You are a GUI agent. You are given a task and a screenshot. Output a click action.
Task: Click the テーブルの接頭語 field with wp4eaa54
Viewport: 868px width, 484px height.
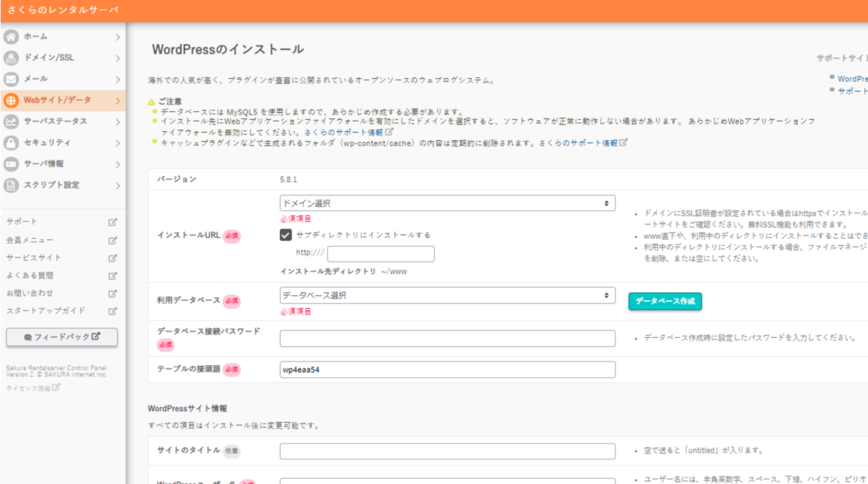[x=447, y=370]
